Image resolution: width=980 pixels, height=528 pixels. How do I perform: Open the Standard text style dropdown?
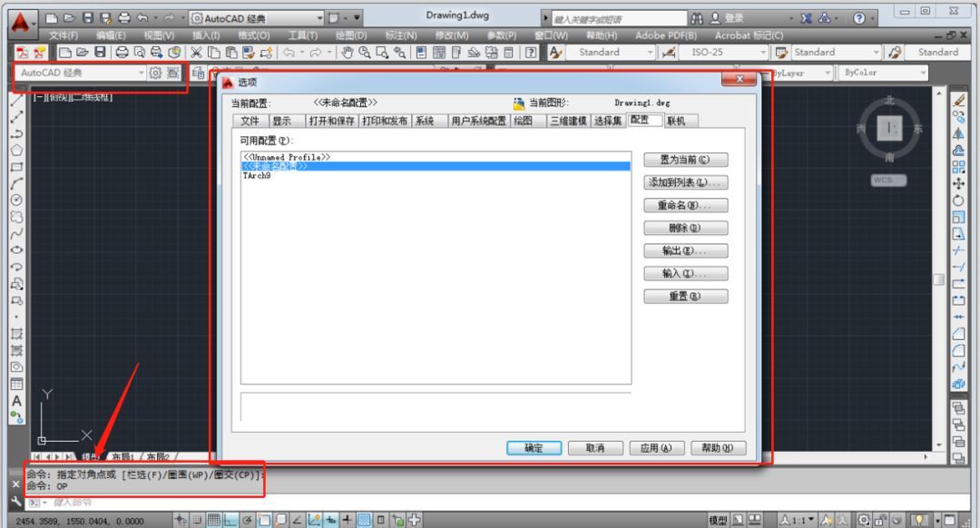coord(610,53)
